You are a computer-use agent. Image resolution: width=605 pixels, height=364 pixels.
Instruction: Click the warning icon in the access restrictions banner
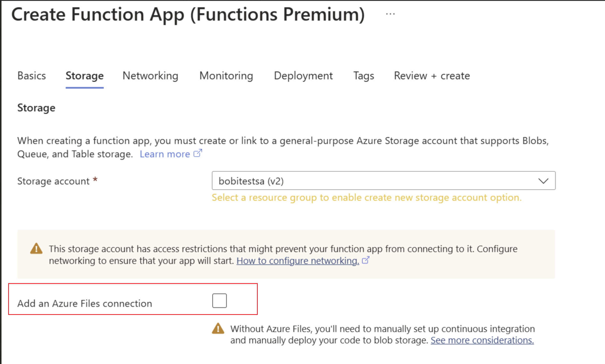pos(36,249)
